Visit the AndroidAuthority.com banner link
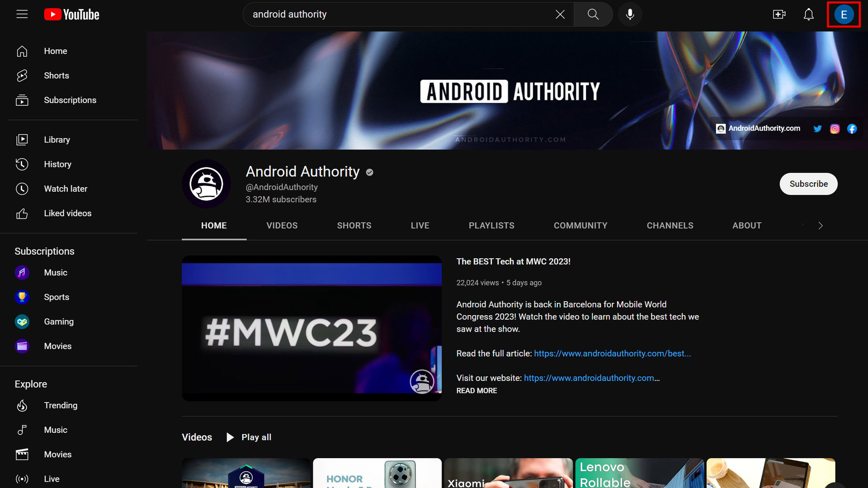This screenshot has width=868, height=488. (758, 128)
